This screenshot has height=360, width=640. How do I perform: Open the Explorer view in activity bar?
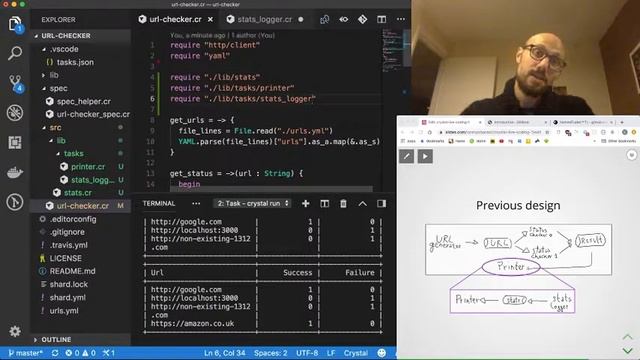15,24
